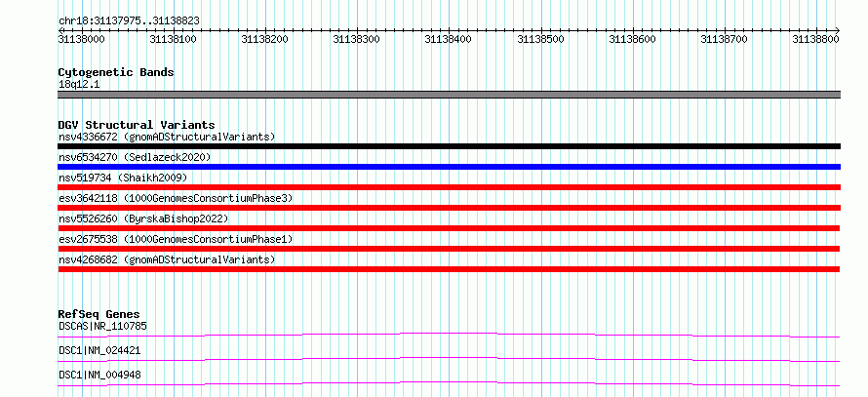Image resolution: width=868 pixels, height=397 pixels.
Task: Select the DSC1|NM_004948 gene label
Action: coord(99,375)
